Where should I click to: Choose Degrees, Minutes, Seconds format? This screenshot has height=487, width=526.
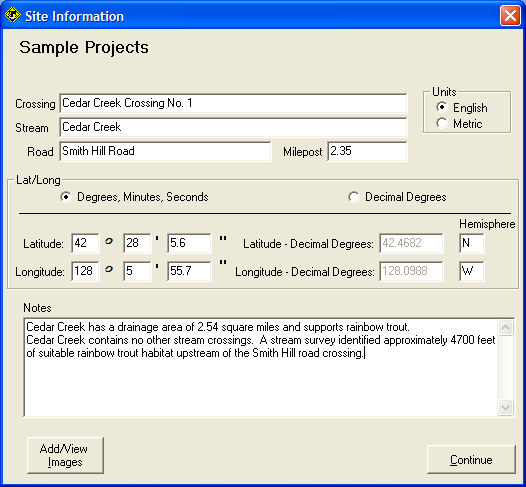coord(66,197)
